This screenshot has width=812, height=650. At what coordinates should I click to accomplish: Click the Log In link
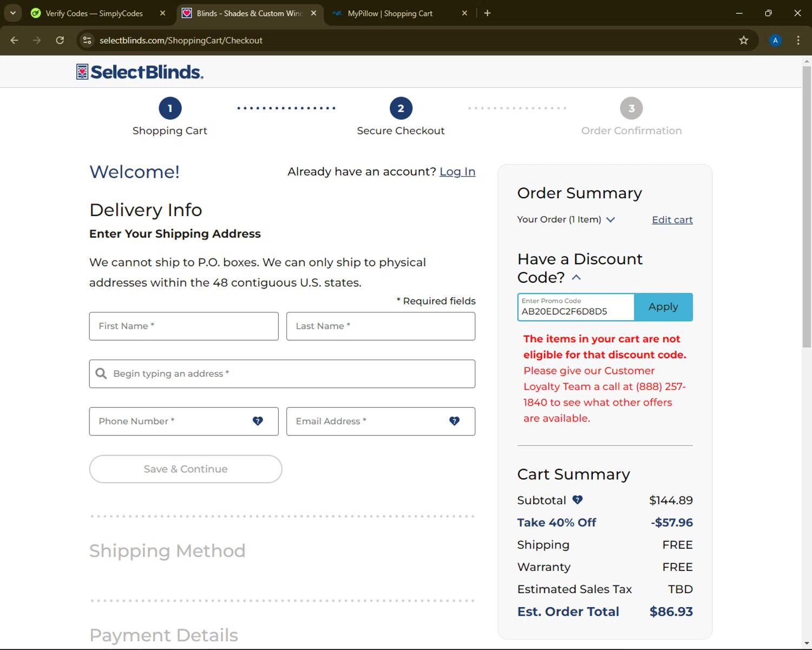click(x=457, y=172)
